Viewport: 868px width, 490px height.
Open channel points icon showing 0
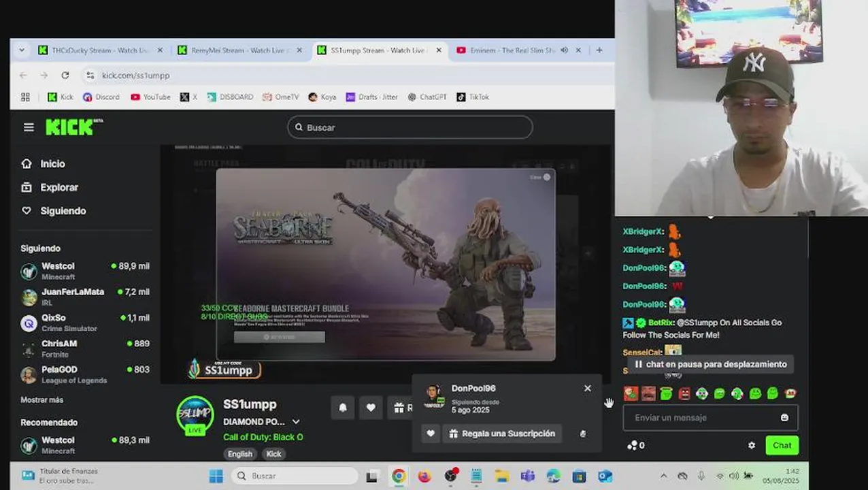(635, 446)
